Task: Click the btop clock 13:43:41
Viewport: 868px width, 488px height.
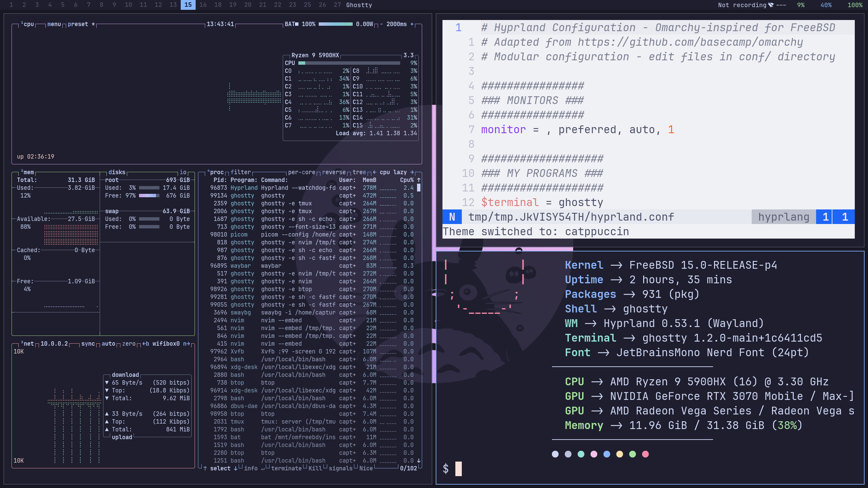Action: point(220,24)
